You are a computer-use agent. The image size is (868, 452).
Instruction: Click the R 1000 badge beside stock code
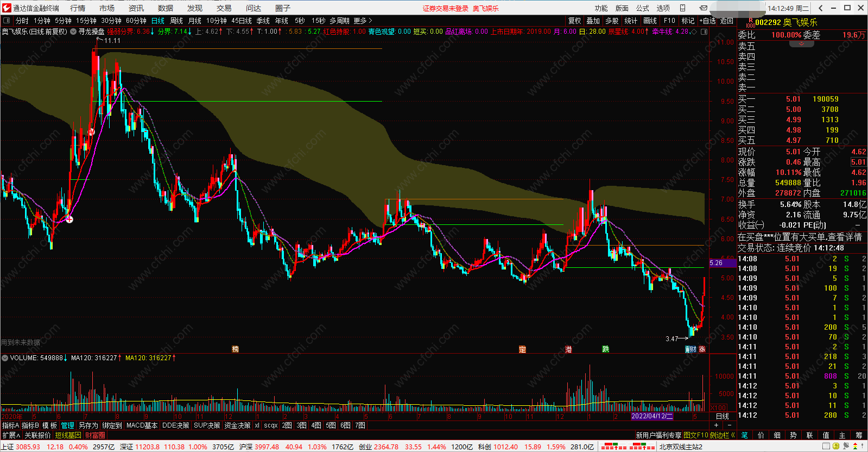click(751, 22)
